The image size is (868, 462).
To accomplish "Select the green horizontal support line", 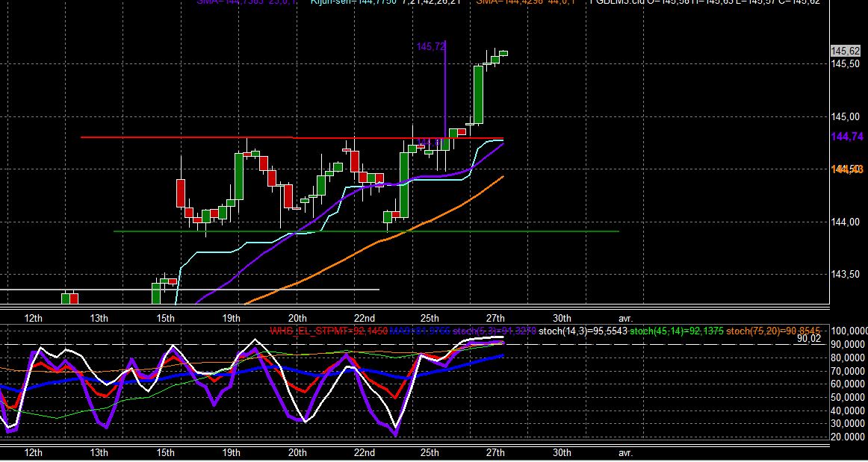I will pos(365,231).
